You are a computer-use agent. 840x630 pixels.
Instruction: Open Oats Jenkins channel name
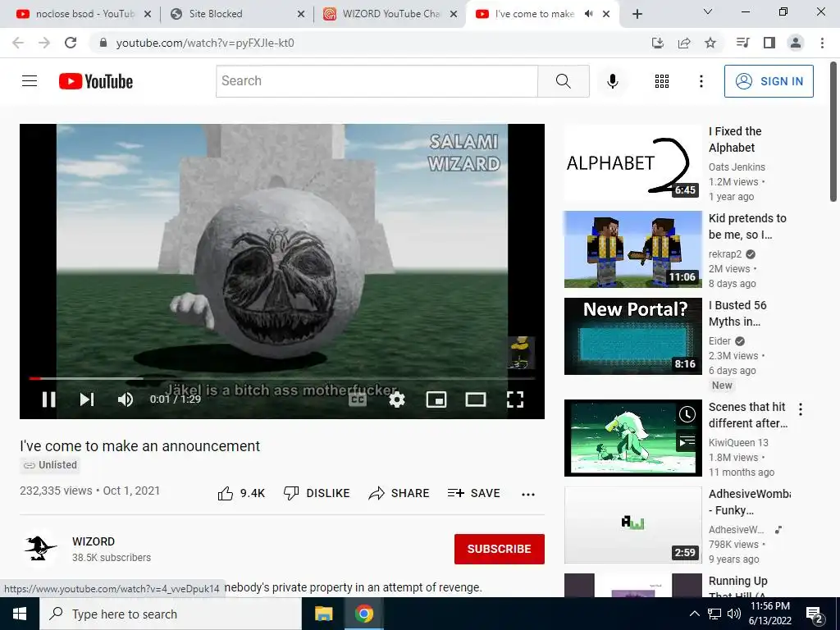click(737, 167)
